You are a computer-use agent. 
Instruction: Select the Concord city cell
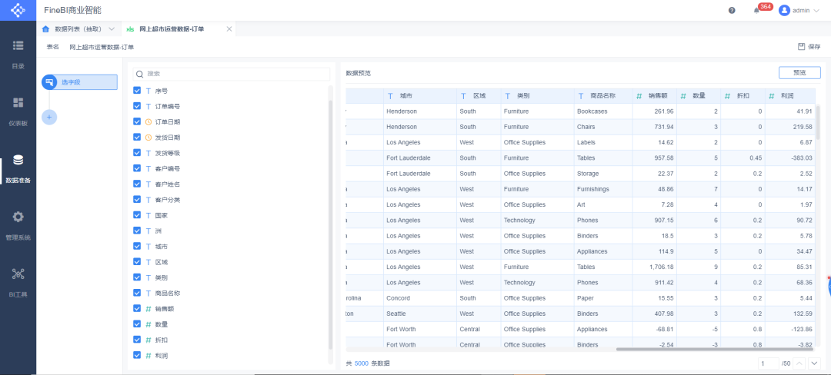tap(420, 298)
